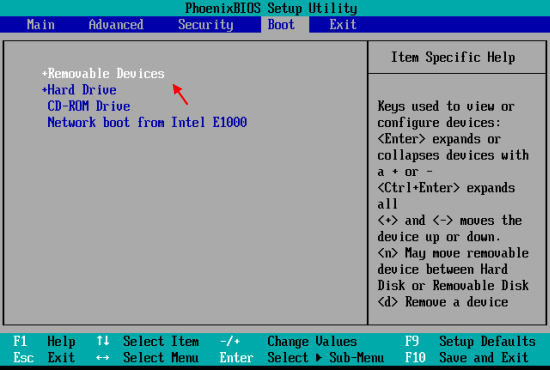Screen dimensions: 550x370
Task: Click F10 Save and Exit
Action: (467, 358)
